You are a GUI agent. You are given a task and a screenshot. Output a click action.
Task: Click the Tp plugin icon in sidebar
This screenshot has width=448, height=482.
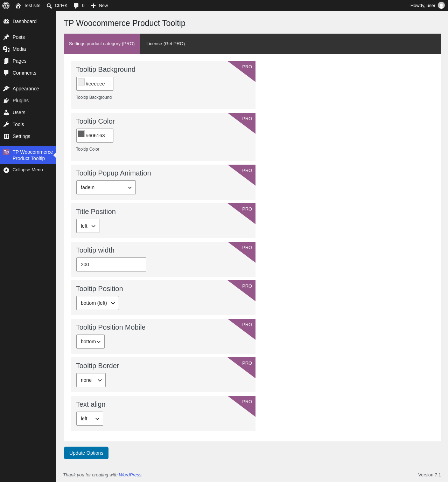click(x=6, y=152)
